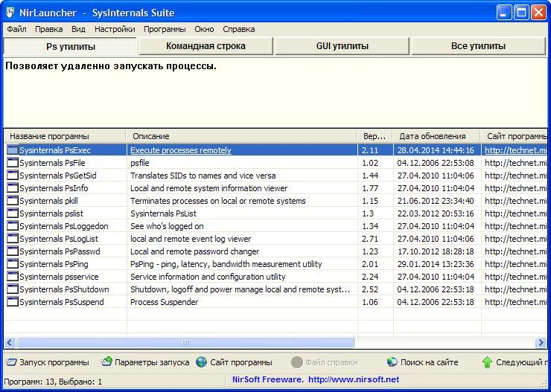
Task: Select 'See who's logged on' description
Action: [x=167, y=226]
